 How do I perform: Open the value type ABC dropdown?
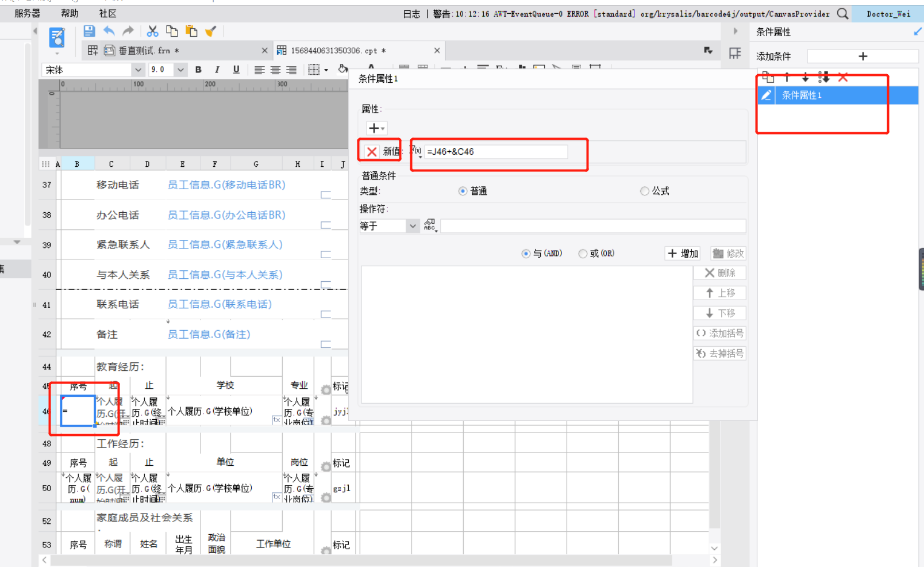point(430,225)
